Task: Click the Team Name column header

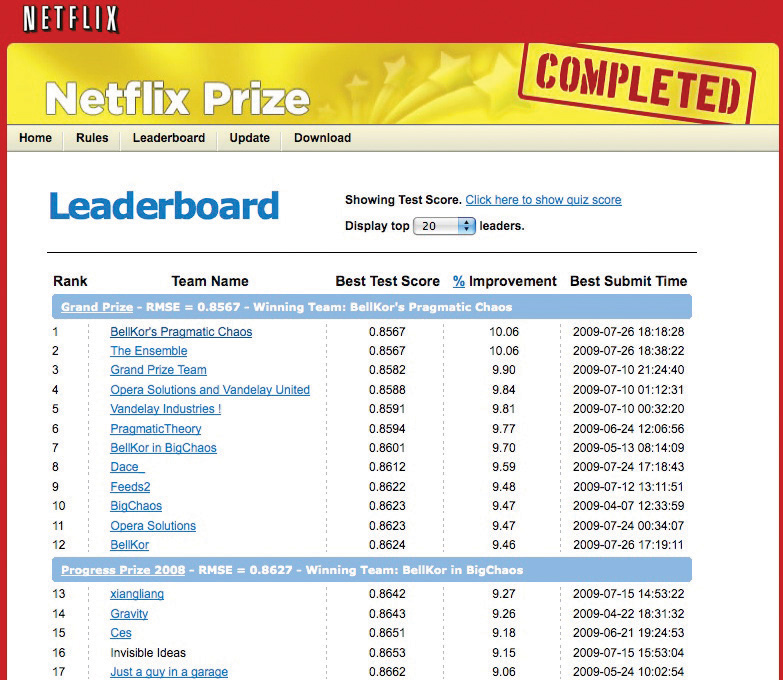Action: (210, 281)
